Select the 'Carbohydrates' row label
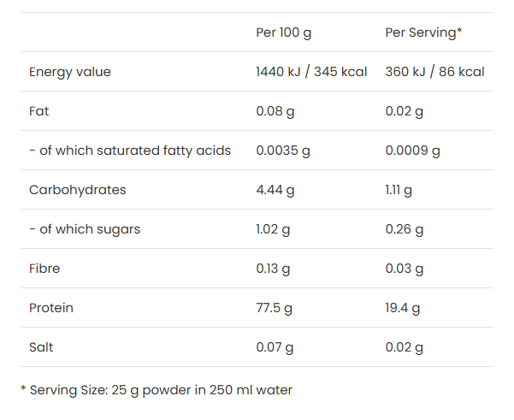This screenshot has height=420, width=514. point(78,190)
